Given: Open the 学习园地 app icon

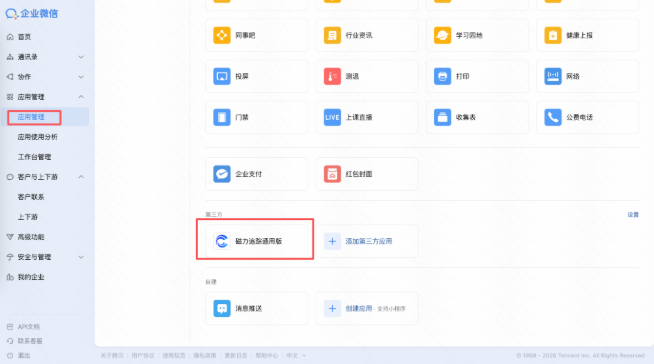Looking at the screenshot, I should (442, 35).
